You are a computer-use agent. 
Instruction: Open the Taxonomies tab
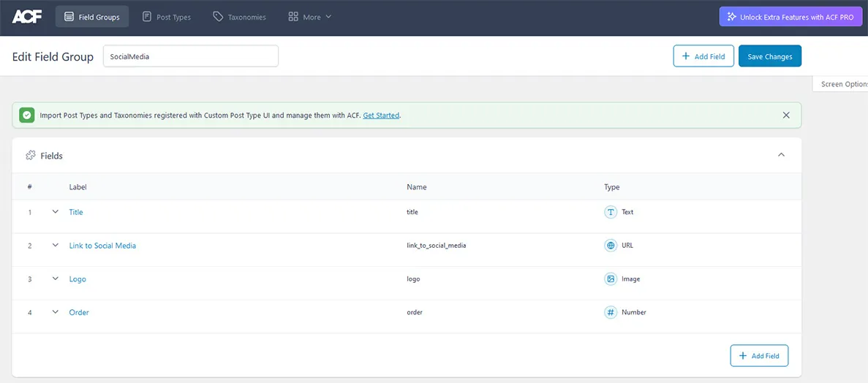tap(239, 17)
